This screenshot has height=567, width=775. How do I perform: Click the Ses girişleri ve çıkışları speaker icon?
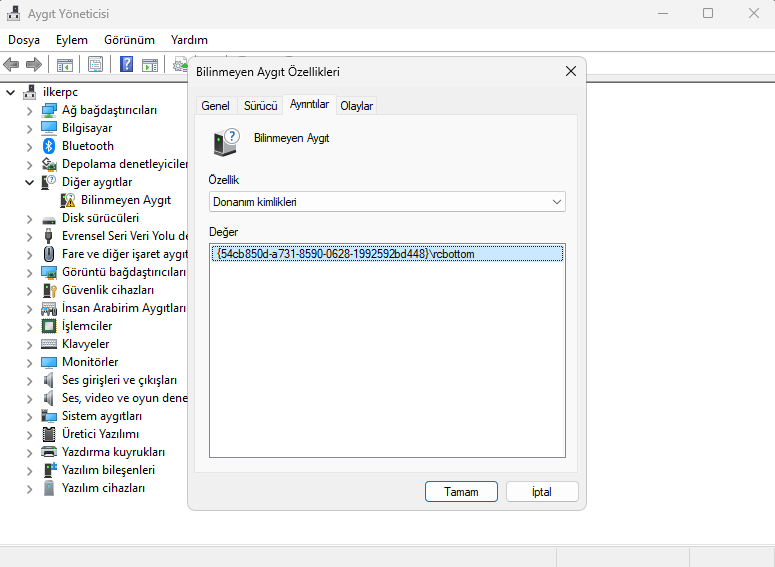point(48,380)
